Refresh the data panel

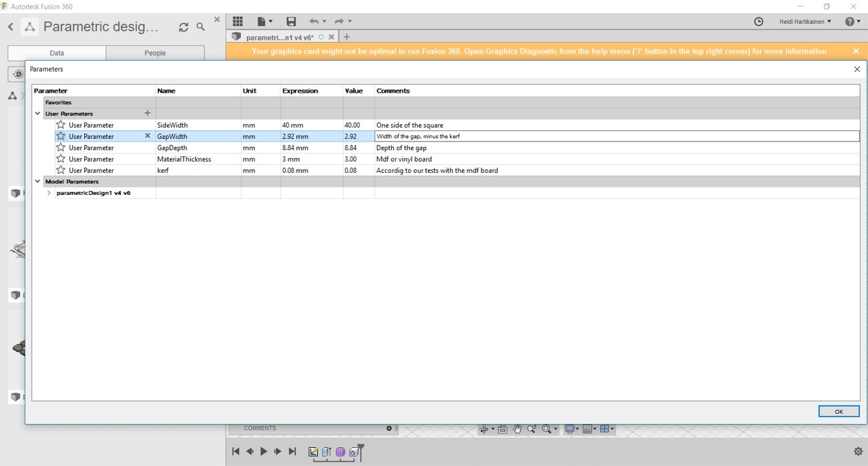[184, 27]
